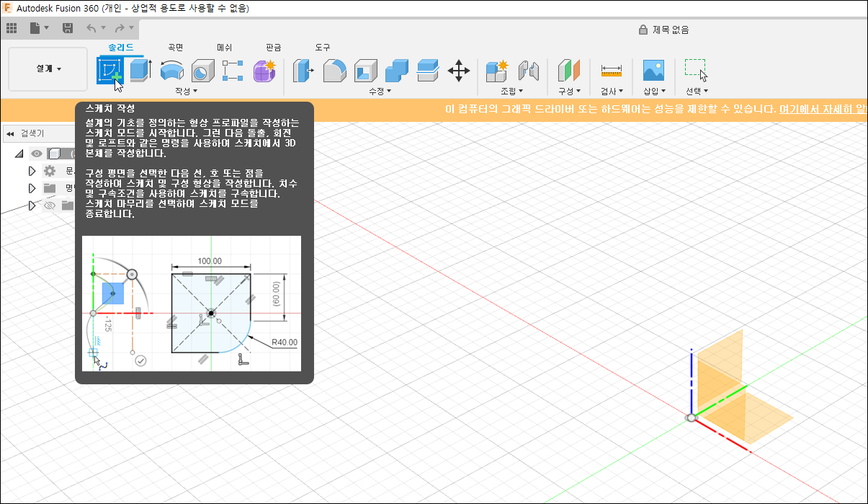868x504 pixels.
Task: Select the Press Pull tool icon
Action: 303,71
